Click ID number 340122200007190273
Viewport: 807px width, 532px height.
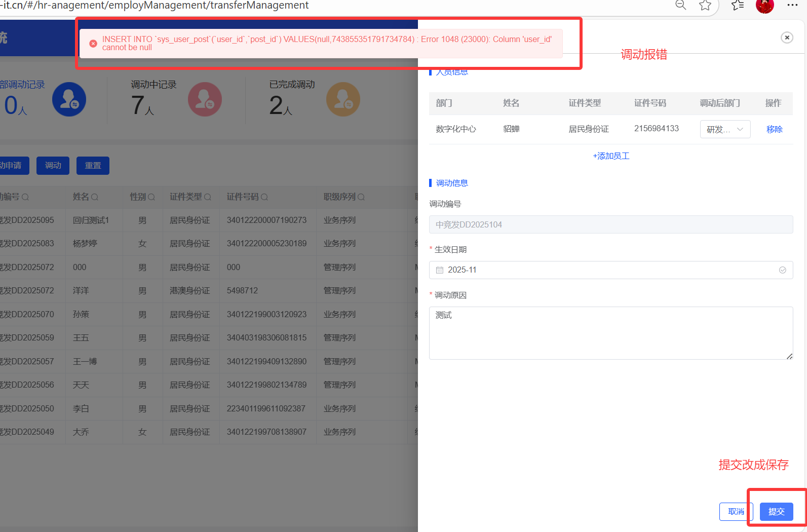[266, 220]
